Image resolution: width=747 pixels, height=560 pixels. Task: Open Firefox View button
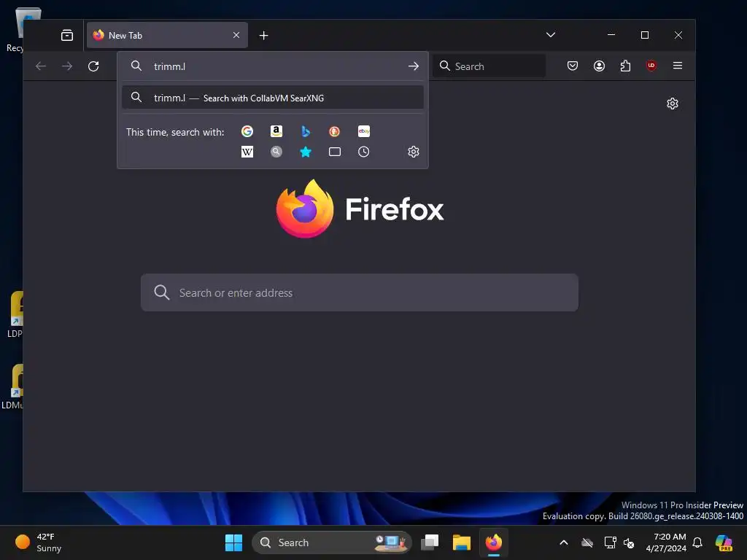pyautogui.click(x=67, y=35)
